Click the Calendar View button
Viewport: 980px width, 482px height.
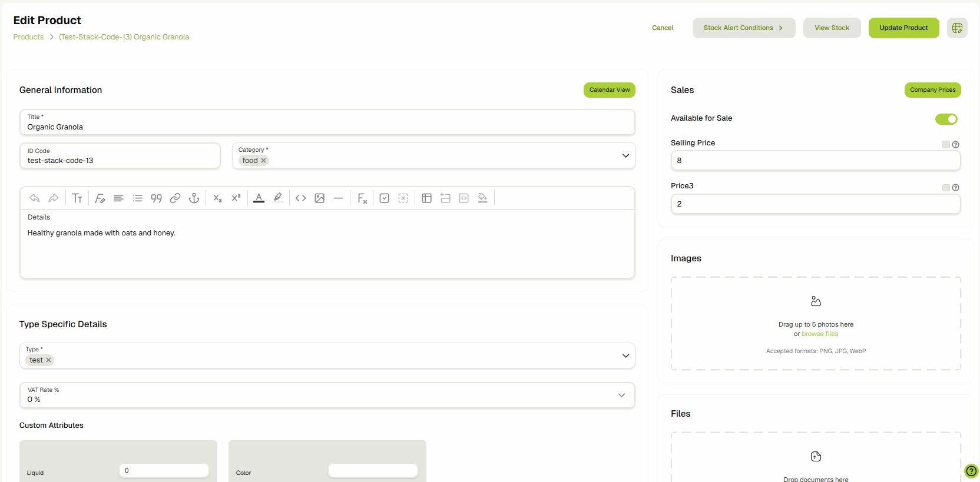coord(609,90)
